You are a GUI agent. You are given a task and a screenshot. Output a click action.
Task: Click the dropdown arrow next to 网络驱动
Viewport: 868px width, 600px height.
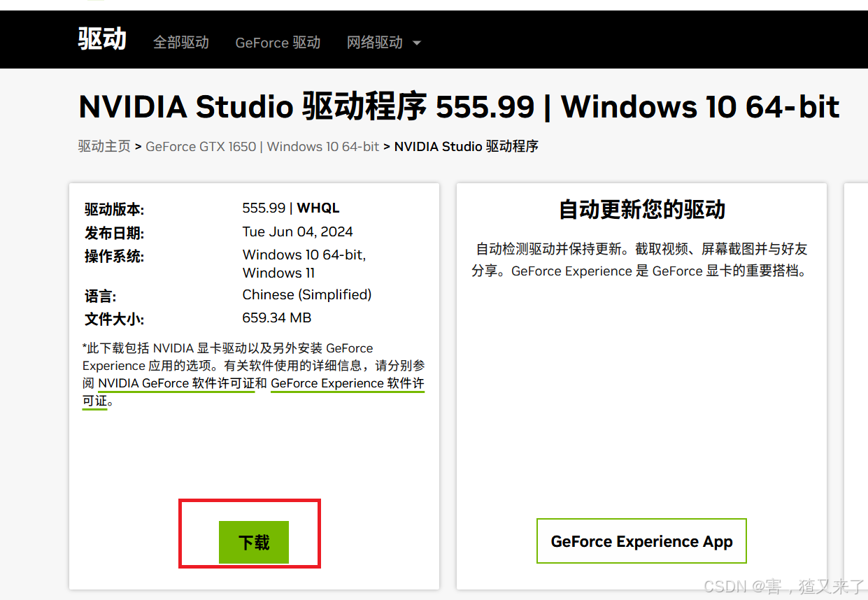(417, 43)
